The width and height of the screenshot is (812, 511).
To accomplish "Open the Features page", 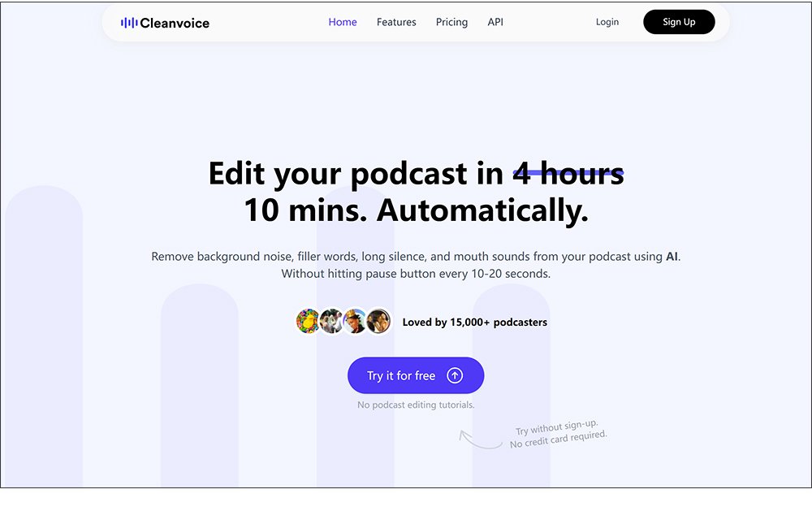I will (x=396, y=22).
